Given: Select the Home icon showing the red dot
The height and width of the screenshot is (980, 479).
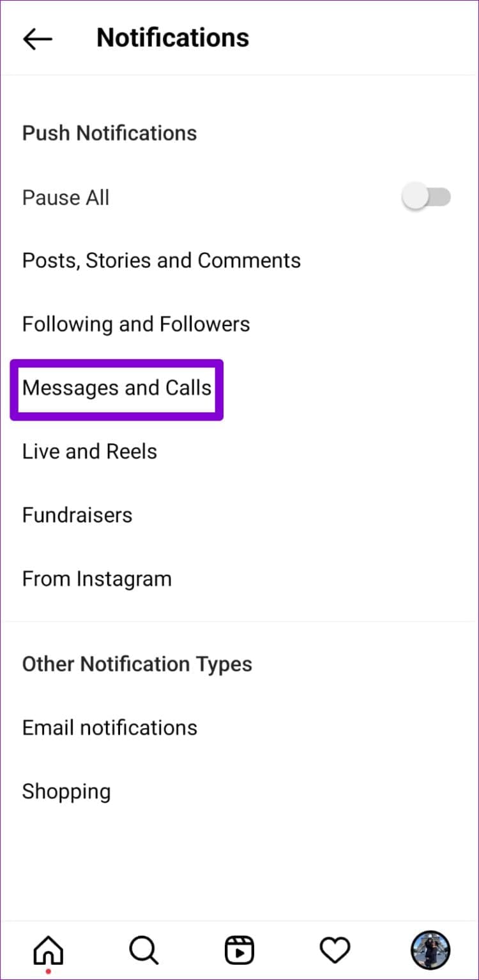Looking at the screenshot, I should coord(48,949).
